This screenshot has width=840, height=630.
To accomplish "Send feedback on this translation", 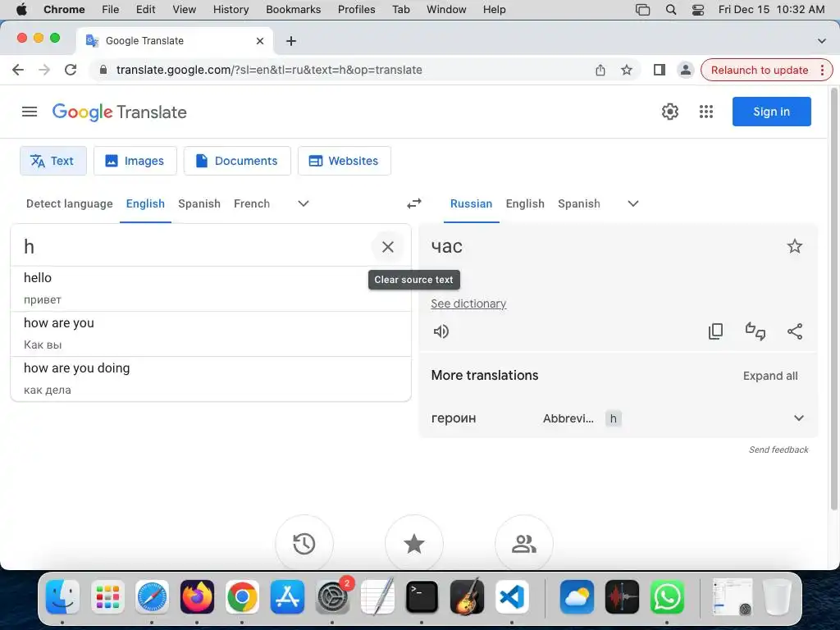I will pyautogui.click(x=778, y=450).
